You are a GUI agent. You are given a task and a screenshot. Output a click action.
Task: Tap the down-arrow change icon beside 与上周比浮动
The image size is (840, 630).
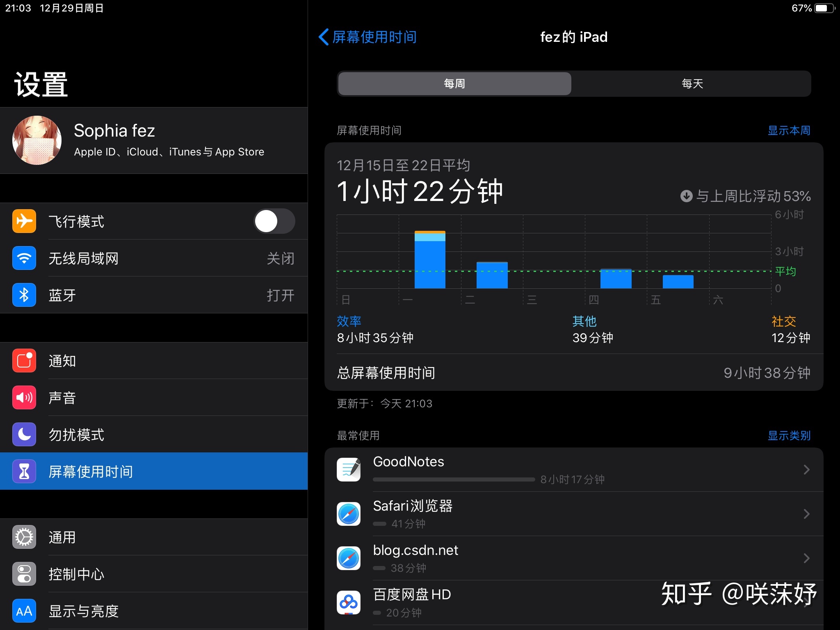click(686, 196)
